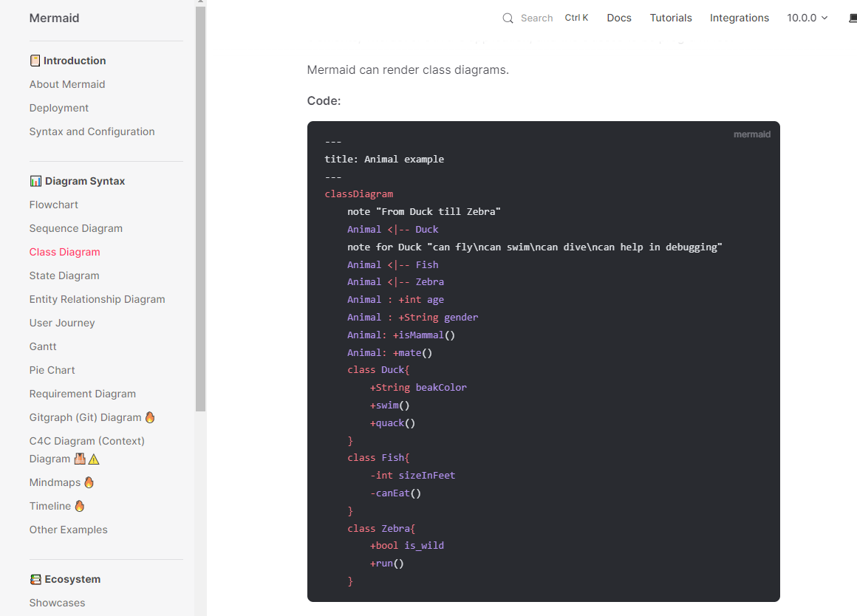Screen dimensions: 857x616
Task: Open the State Diagram page
Action: click(x=64, y=276)
